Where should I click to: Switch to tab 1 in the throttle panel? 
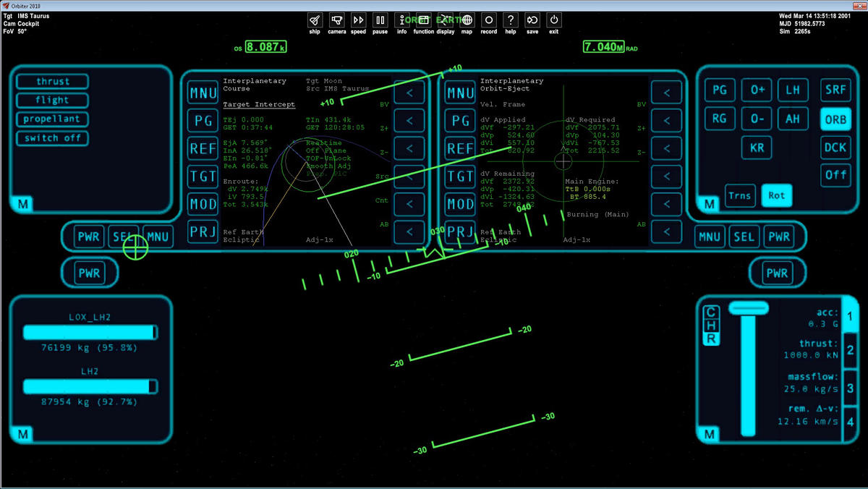point(850,316)
